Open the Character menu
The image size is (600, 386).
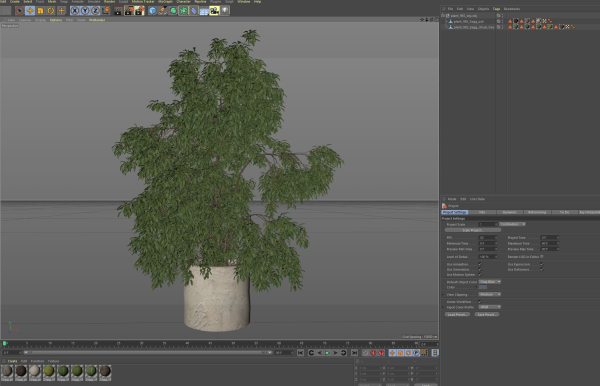coord(183,2)
